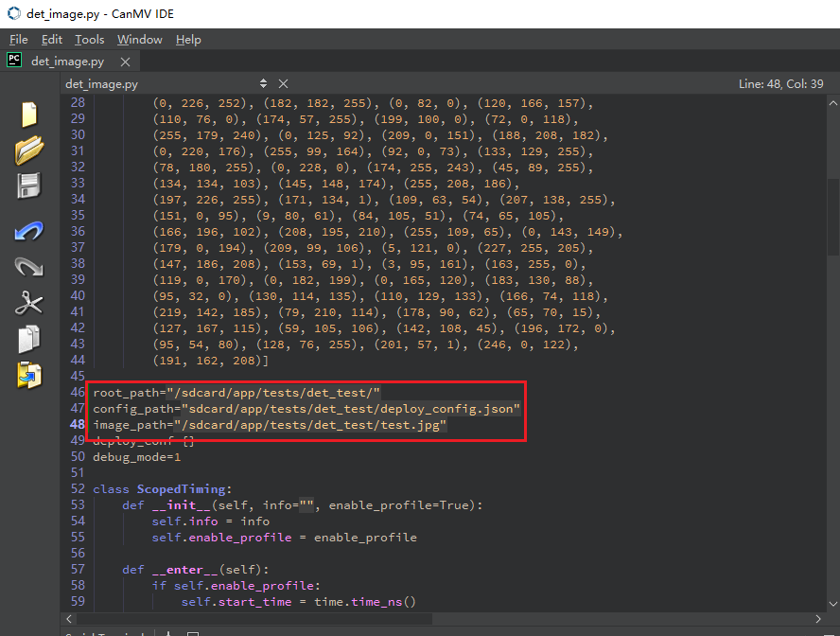Click the image_path string on line 48
The image size is (840, 636).
[310, 425]
